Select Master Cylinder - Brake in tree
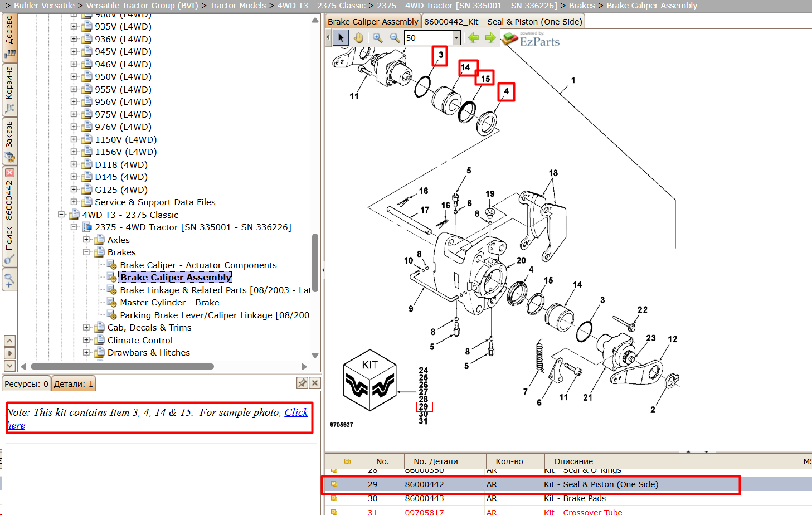812x515 pixels. point(169,302)
